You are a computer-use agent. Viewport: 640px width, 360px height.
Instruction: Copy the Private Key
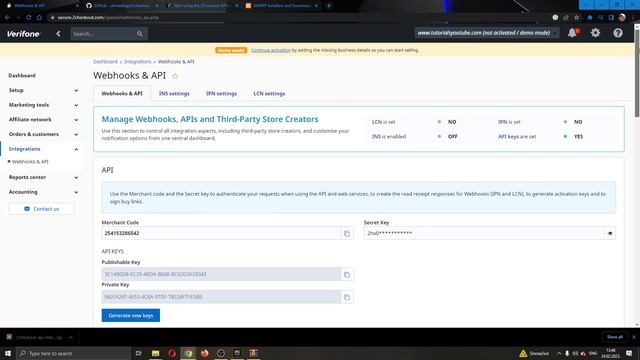tap(347, 297)
